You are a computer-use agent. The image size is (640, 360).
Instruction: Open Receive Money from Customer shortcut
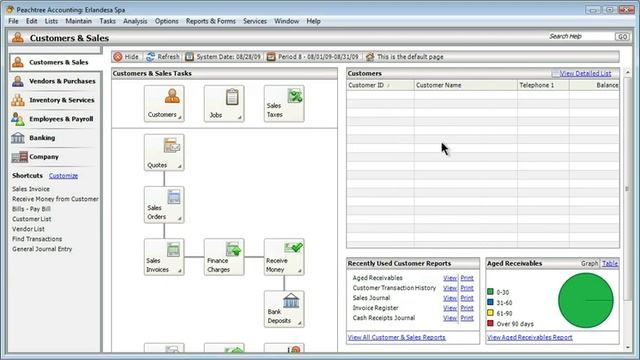pos(55,199)
